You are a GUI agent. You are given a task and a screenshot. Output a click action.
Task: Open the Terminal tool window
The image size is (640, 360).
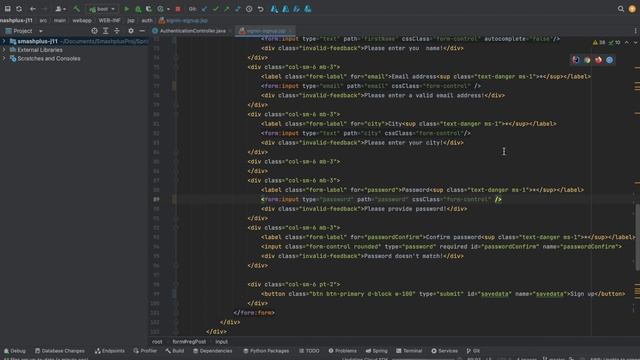pos(409,351)
